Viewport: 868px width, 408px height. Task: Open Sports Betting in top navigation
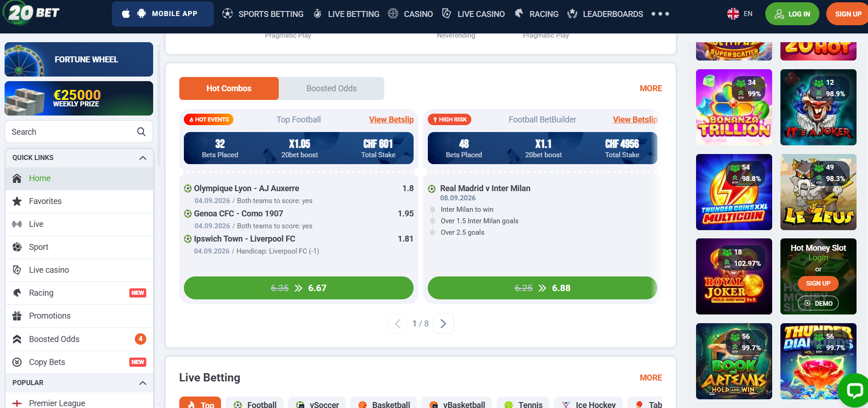tap(263, 14)
